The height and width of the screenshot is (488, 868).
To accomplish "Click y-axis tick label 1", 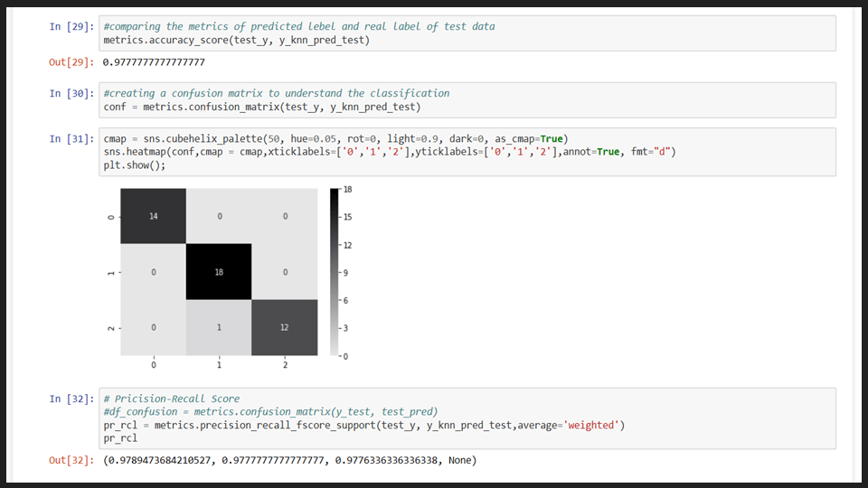I will (110, 273).
